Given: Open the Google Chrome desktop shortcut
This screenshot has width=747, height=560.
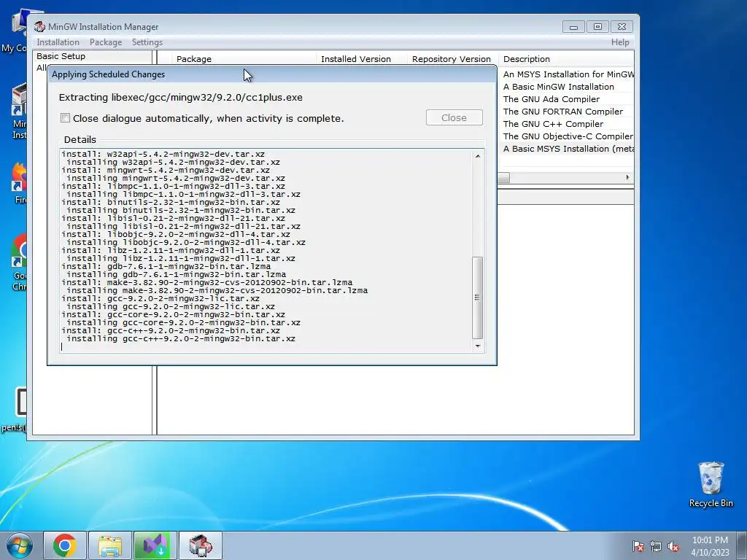Looking at the screenshot, I should [x=19, y=262].
